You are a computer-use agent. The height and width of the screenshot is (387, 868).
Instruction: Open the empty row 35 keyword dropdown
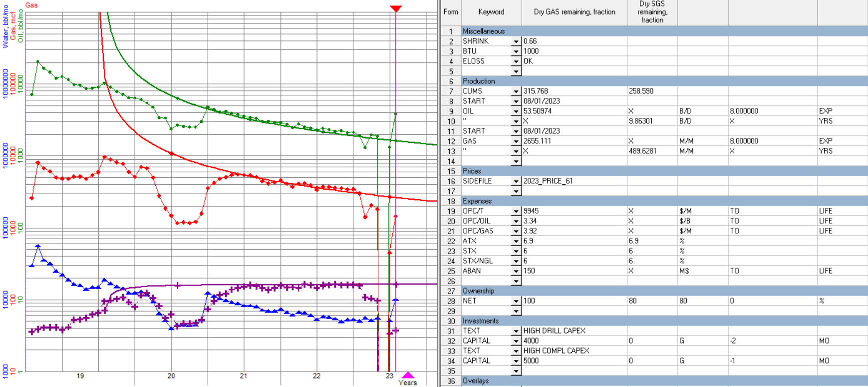pyautogui.click(x=516, y=371)
